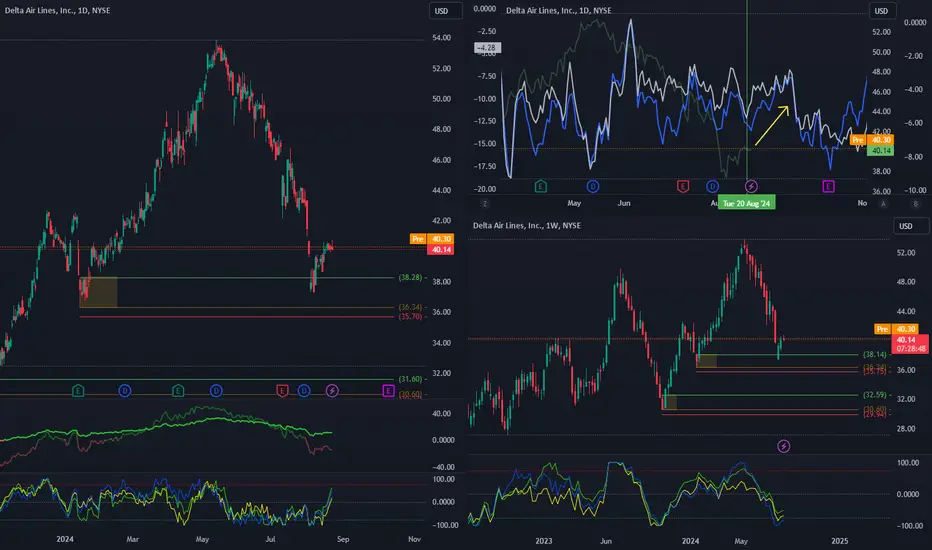
Task: Click the green 40.14 price label in top-right chart
Action: click(x=880, y=150)
